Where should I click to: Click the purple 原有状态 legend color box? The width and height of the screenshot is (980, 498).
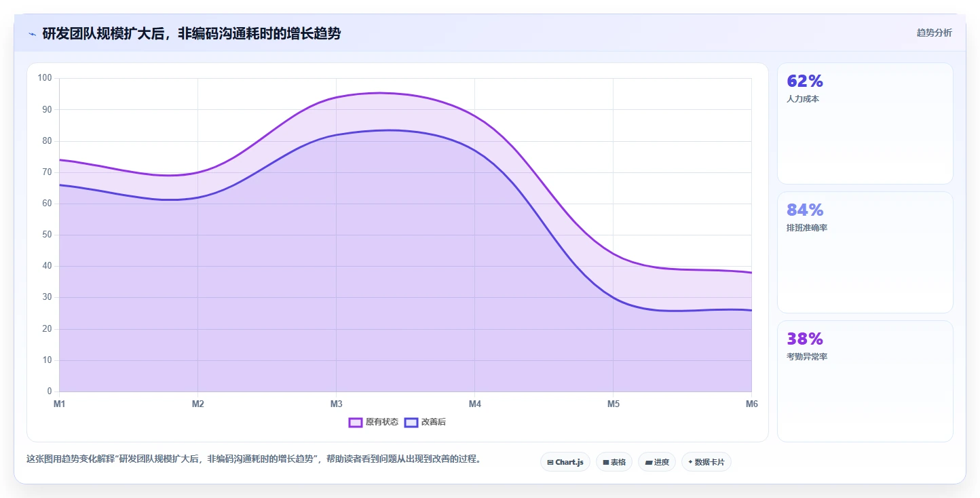tap(356, 422)
